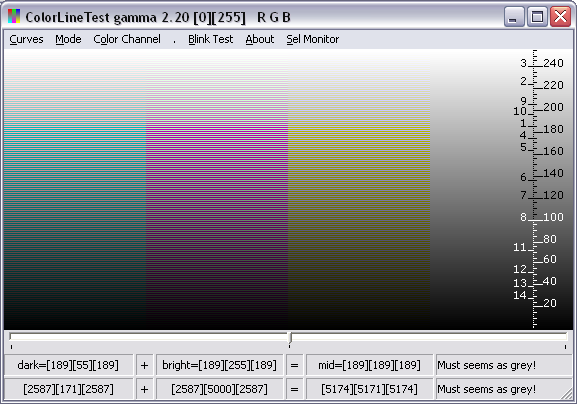Viewport: 577px width, 404px height.
Task: Open the Blink Test menu
Action: 210,39
